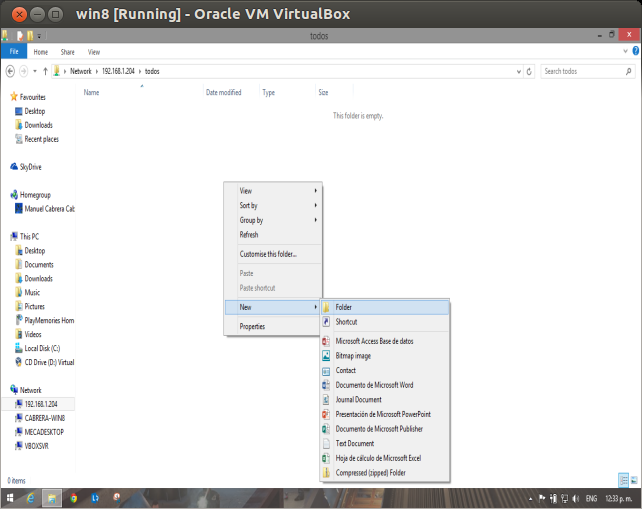Open Documents under This PC

click(34, 265)
